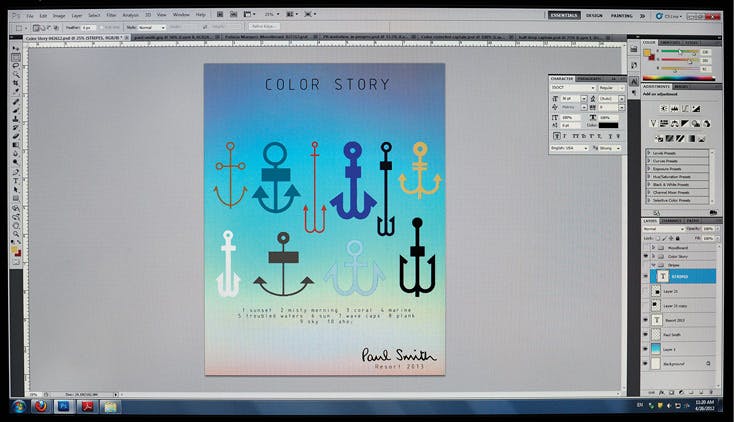Hide the Resort 2013 text layer

(646, 320)
